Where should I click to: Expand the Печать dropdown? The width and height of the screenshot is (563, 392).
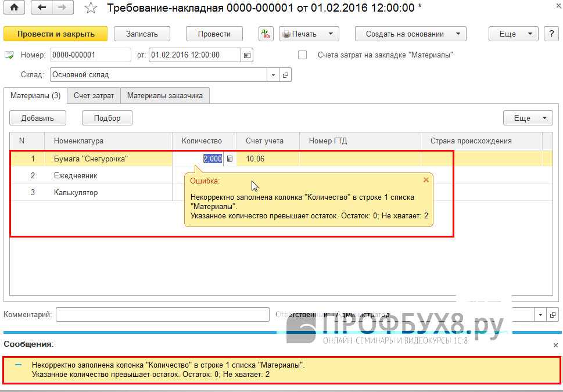point(309,34)
